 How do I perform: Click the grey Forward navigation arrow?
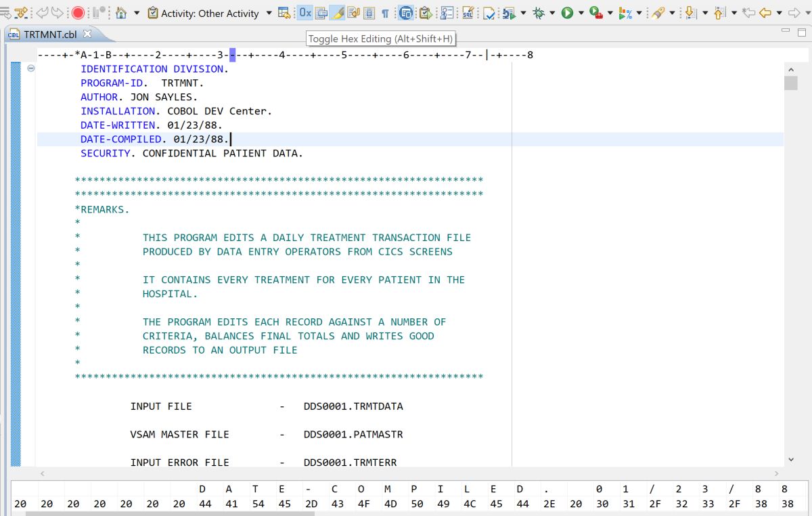794,13
